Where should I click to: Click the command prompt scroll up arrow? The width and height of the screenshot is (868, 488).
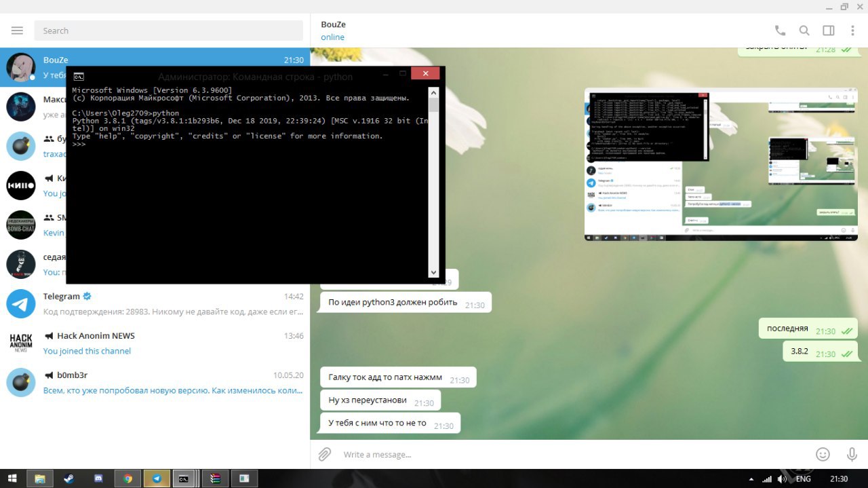pos(434,92)
